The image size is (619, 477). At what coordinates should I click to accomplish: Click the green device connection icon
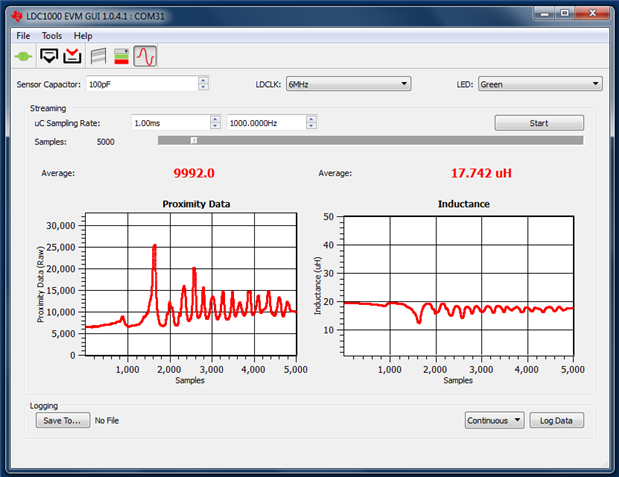(x=22, y=57)
